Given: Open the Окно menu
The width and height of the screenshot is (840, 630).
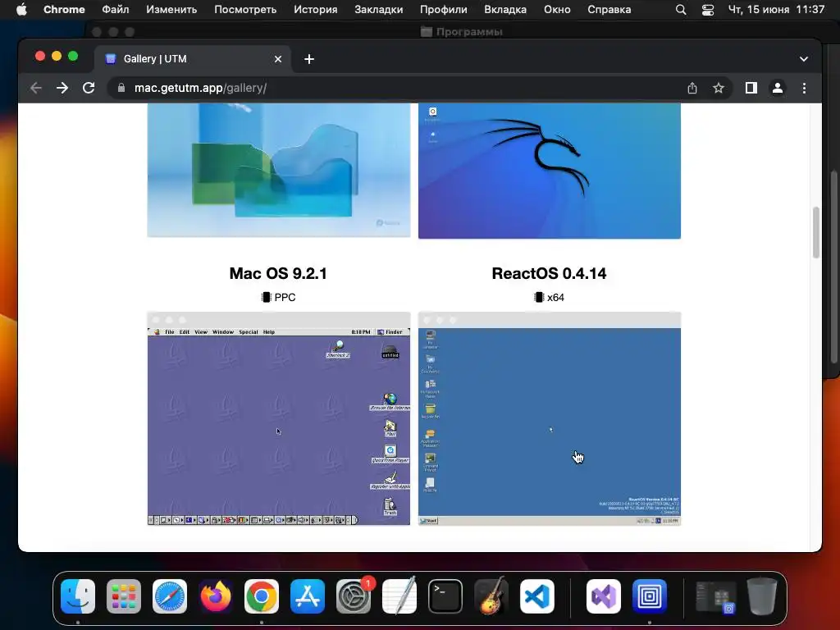Looking at the screenshot, I should 557,10.
